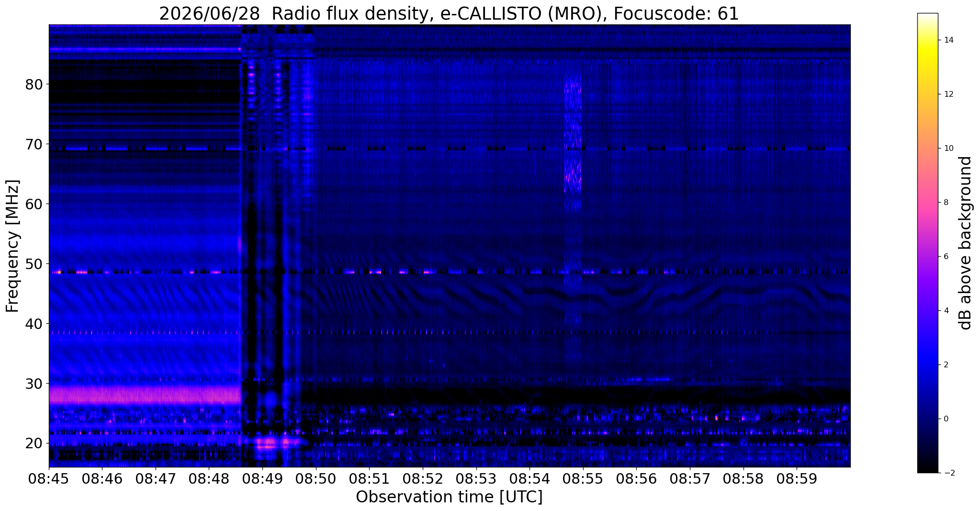980x511 pixels.
Task: Click the 08:50 time tick label
Action: 316,478
